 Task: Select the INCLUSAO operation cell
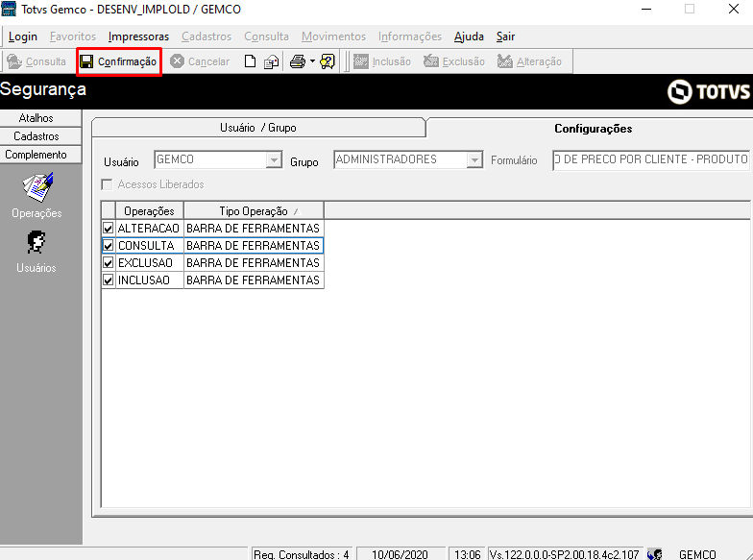(x=149, y=280)
